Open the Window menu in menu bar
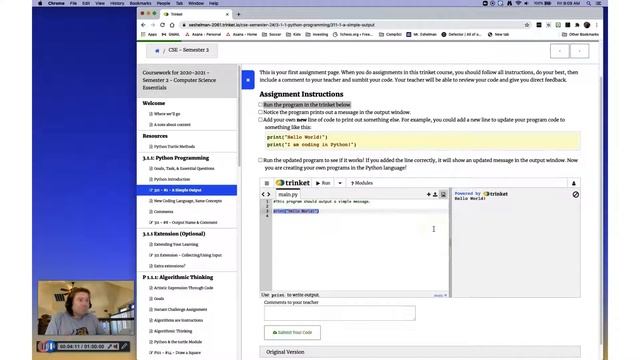The image size is (640, 360). pyautogui.click(x=196, y=3)
